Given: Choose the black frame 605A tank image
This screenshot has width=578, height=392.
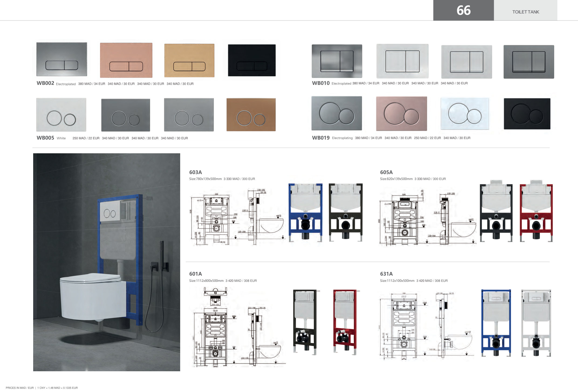Looking at the screenshot, I should [496, 211].
